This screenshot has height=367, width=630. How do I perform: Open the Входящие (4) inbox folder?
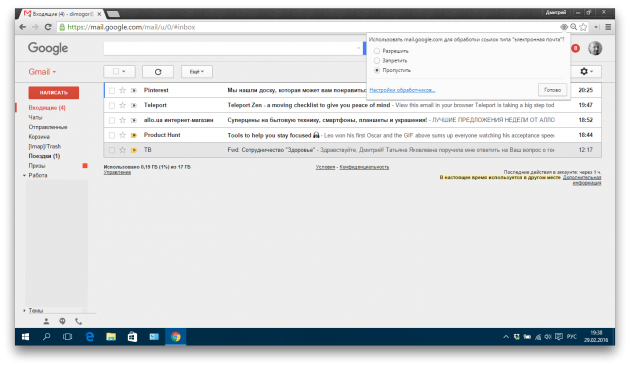pos(47,108)
